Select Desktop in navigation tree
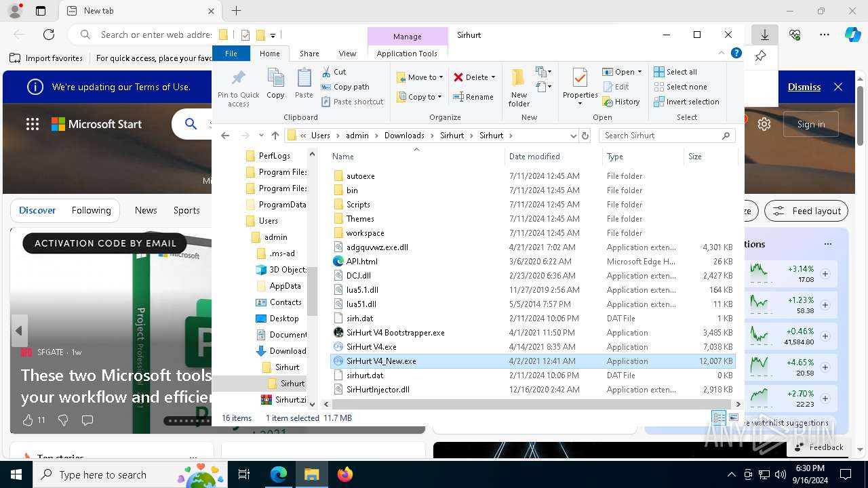Image resolution: width=868 pixels, height=488 pixels. coord(284,319)
